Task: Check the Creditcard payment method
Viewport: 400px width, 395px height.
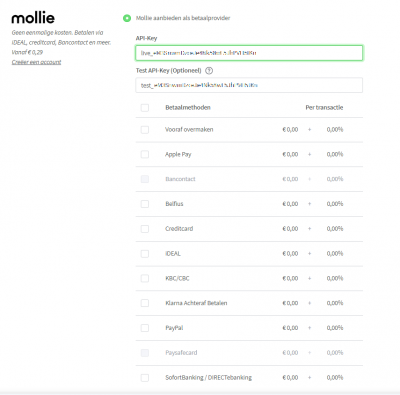Action: 145,229
